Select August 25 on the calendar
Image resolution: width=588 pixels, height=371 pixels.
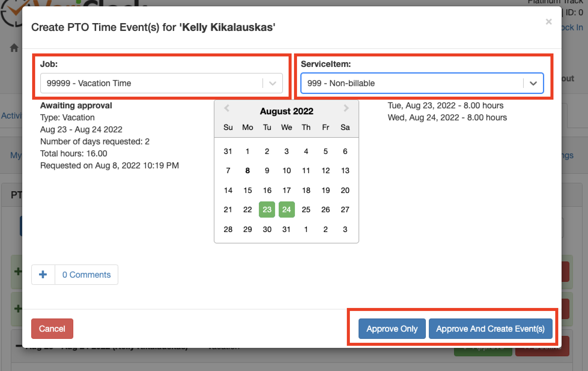(306, 210)
